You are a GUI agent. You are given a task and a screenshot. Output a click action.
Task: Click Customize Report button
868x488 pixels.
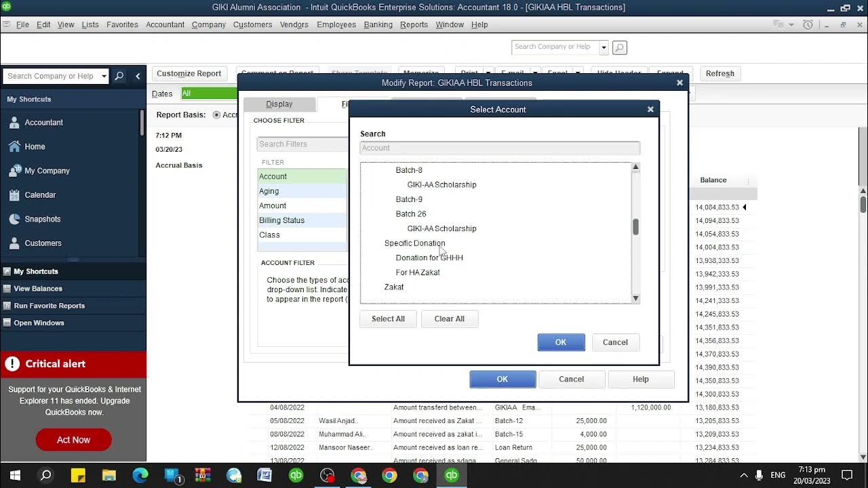click(x=189, y=73)
